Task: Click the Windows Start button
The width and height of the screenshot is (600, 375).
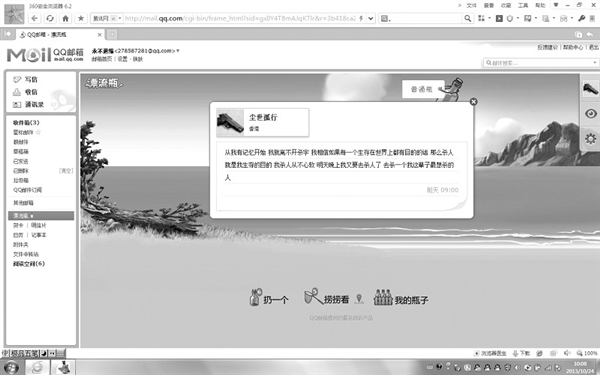Action: (x=10, y=368)
